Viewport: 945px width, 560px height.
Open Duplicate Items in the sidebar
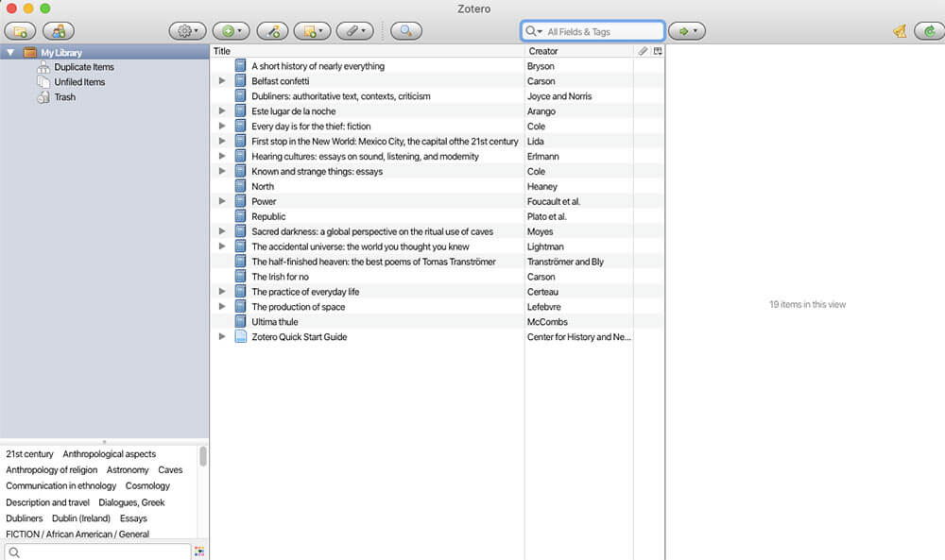[x=84, y=67]
